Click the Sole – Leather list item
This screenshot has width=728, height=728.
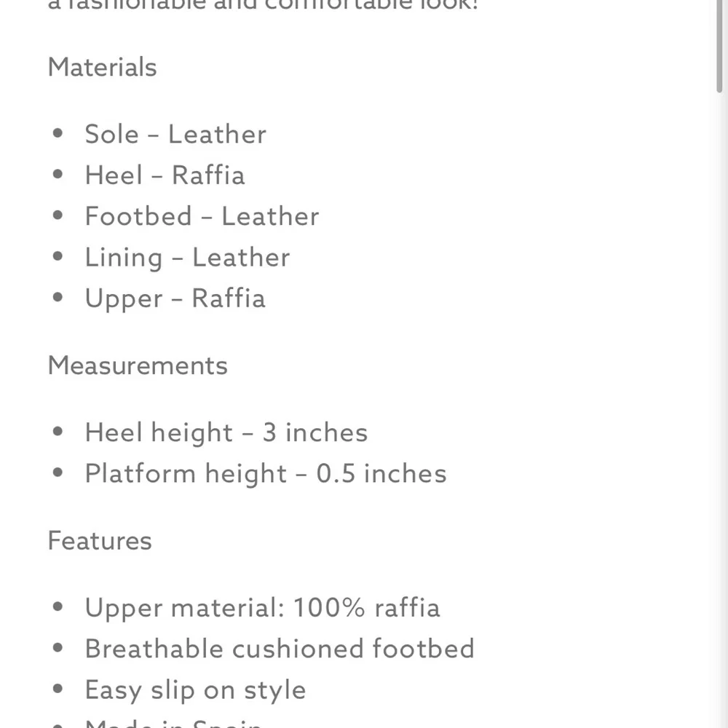click(x=175, y=134)
